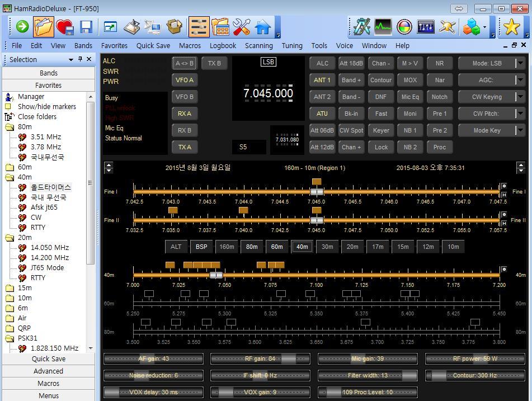Select the 20m band button
Image resolution: width=532 pixels, height=401 pixels.
click(352, 247)
